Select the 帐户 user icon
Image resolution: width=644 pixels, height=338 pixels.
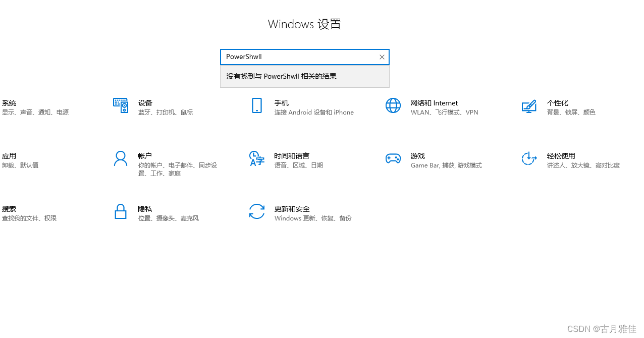[x=121, y=158]
